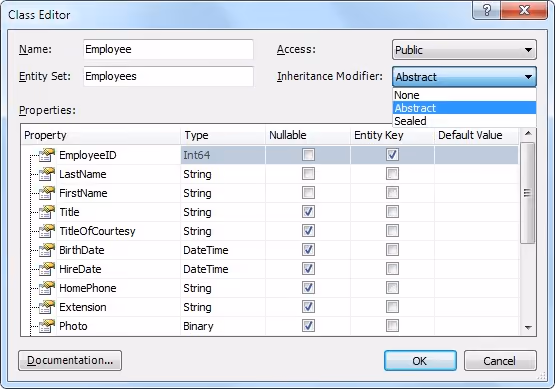555x389 pixels.
Task: Uncheck Nullable for HomePhone
Action: [x=308, y=288]
